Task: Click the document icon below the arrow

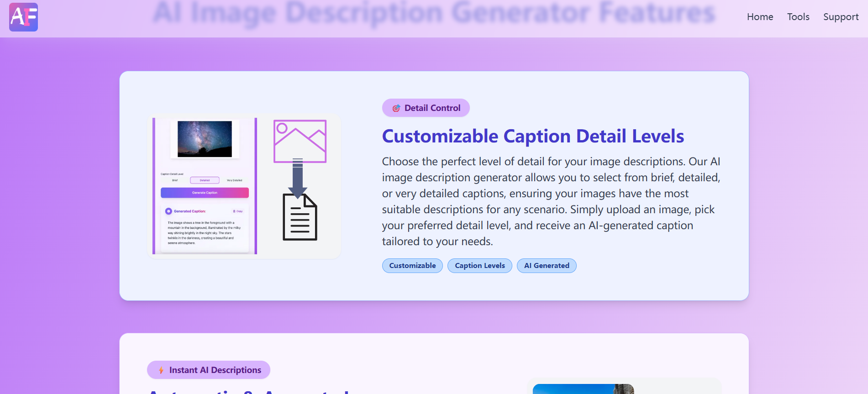Action: pos(300,217)
